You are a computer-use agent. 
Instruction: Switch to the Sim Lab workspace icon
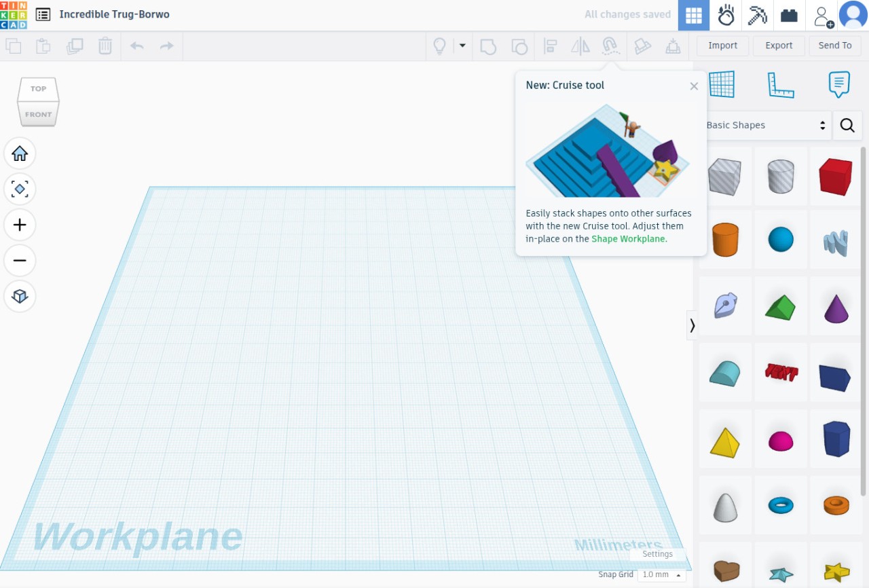coord(726,16)
